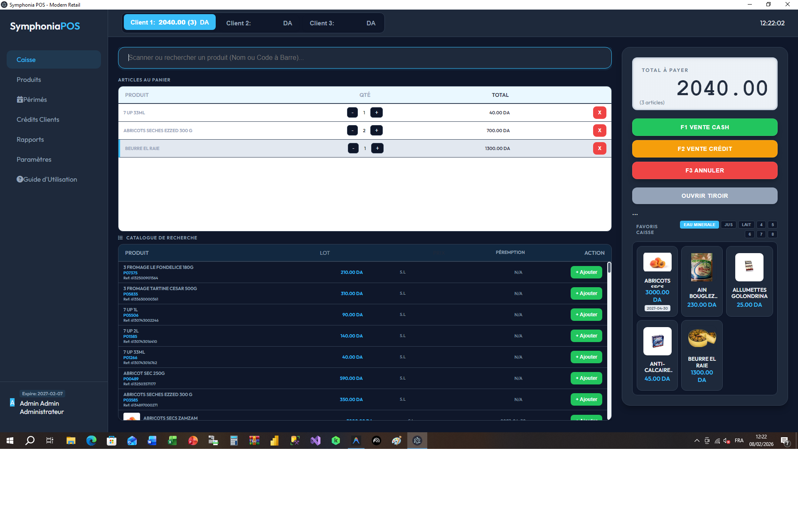Image resolution: width=798 pixels, height=532 pixels.
Task: Increase quantity of ABRICOTS SECHES EZZED
Action: tap(376, 130)
